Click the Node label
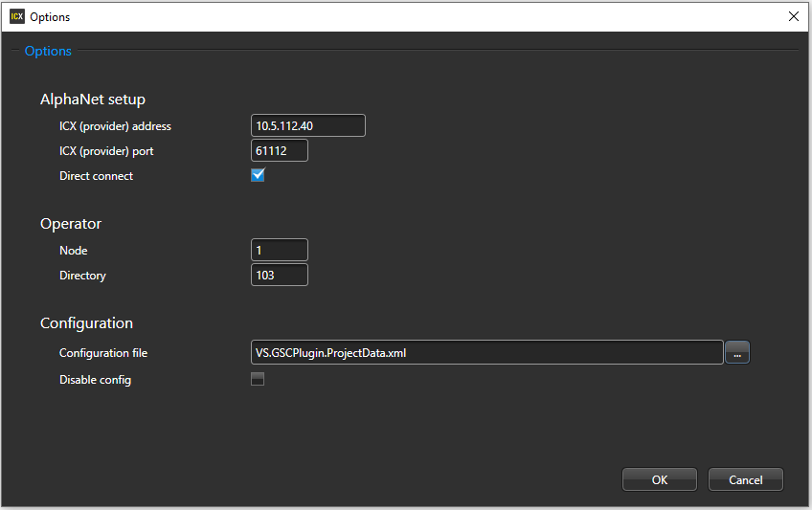The width and height of the screenshot is (812, 510). pyautogui.click(x=74, y=251)
